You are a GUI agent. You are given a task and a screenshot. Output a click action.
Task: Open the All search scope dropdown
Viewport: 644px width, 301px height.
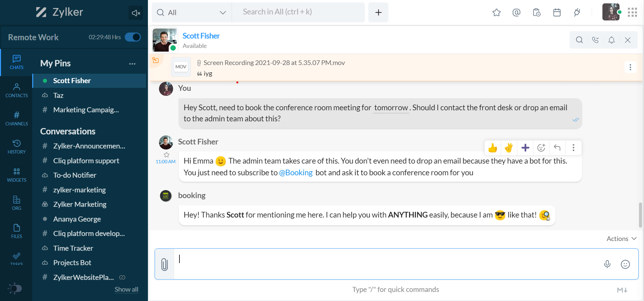pyautogui.click(x=192, y=12)
